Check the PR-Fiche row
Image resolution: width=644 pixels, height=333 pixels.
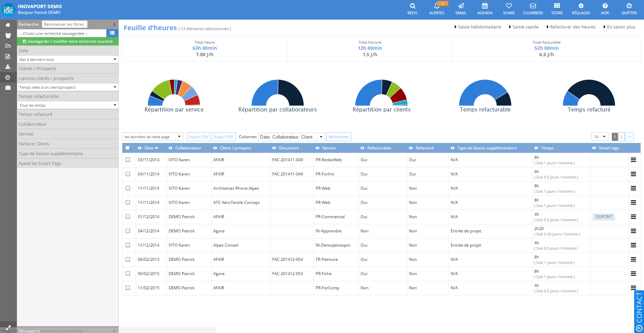tap(128, 274)
